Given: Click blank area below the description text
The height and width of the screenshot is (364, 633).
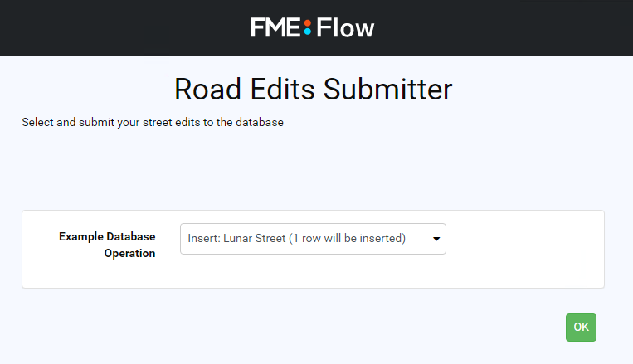Looking at the screenshot, I should coord(314,169).
